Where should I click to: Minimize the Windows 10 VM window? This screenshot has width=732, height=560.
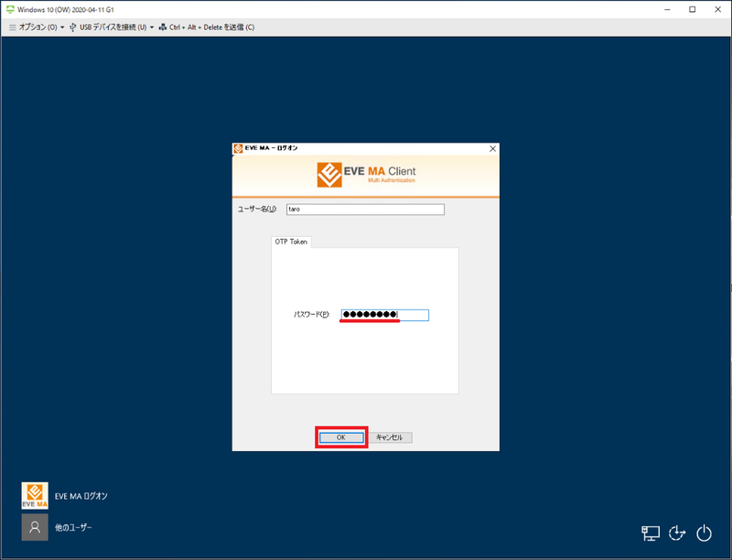pos(668,9)
